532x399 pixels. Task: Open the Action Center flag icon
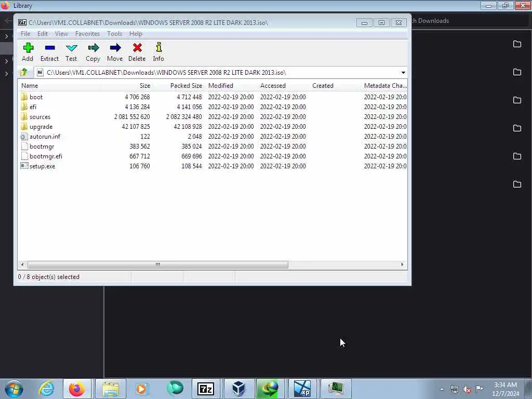coord(479,389)
